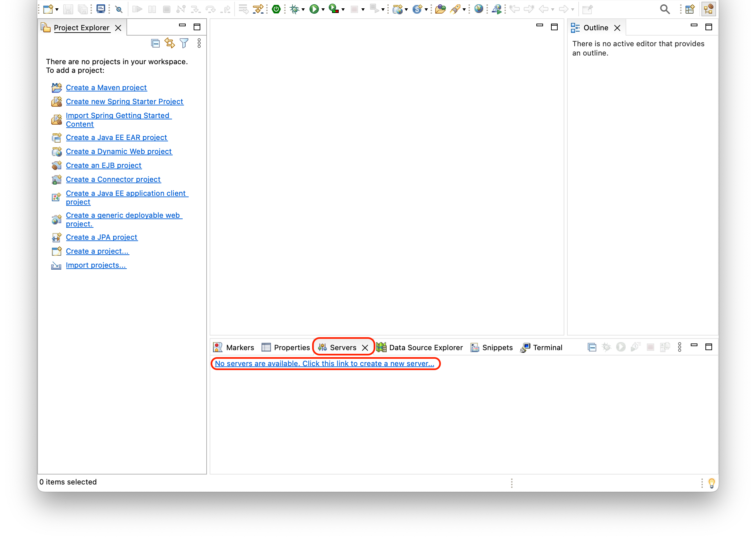Open the New web project dropdown arrow

coord(406,10)
